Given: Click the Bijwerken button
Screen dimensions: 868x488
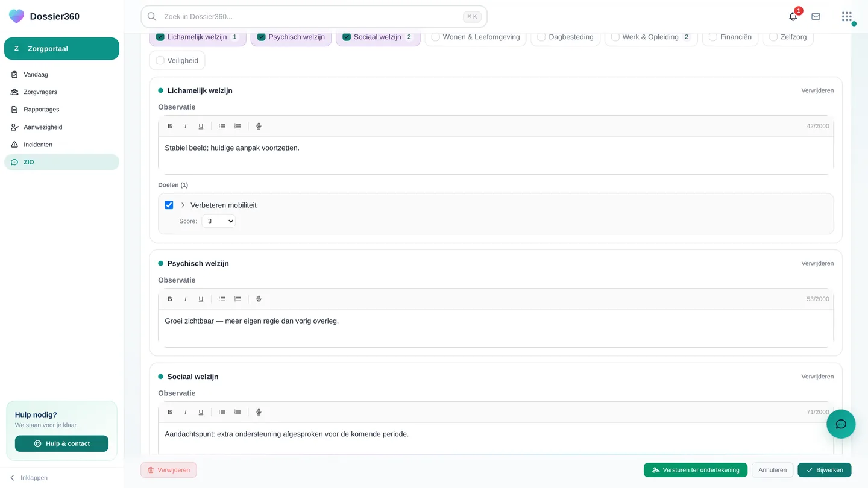Looking at the screenshot, I should point(824,470).
